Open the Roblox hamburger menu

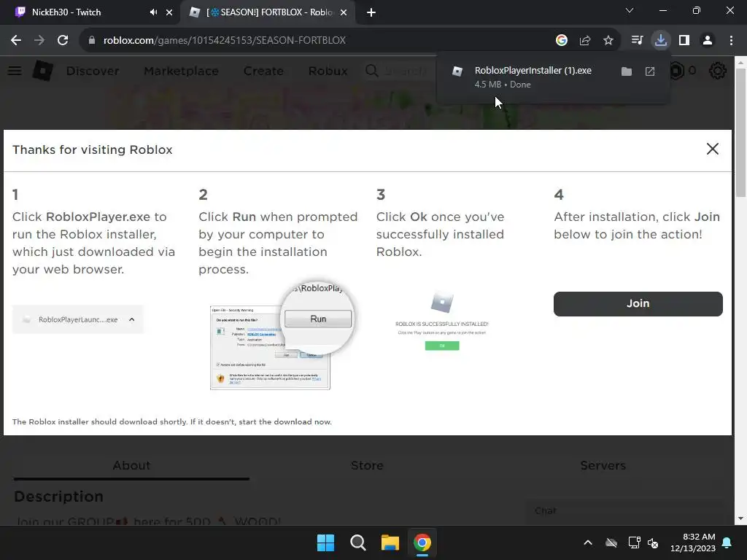(x=15, y=71)
